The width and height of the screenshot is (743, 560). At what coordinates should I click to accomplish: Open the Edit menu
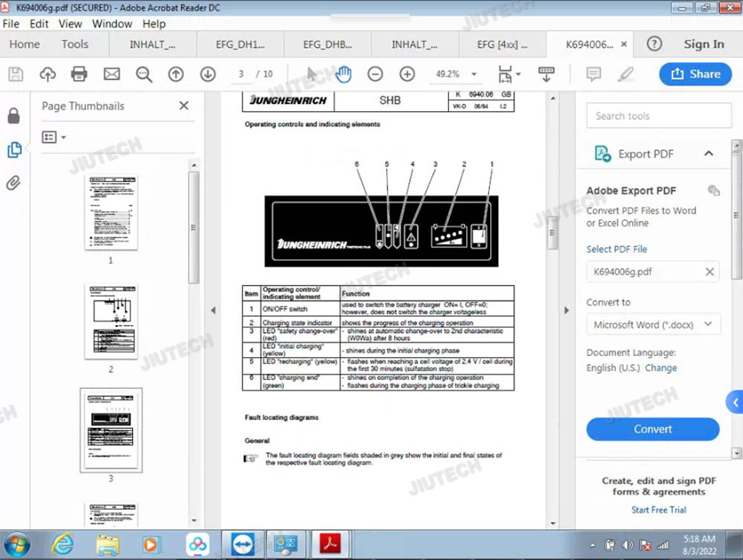pyautogui.click(x=39, y=24)
